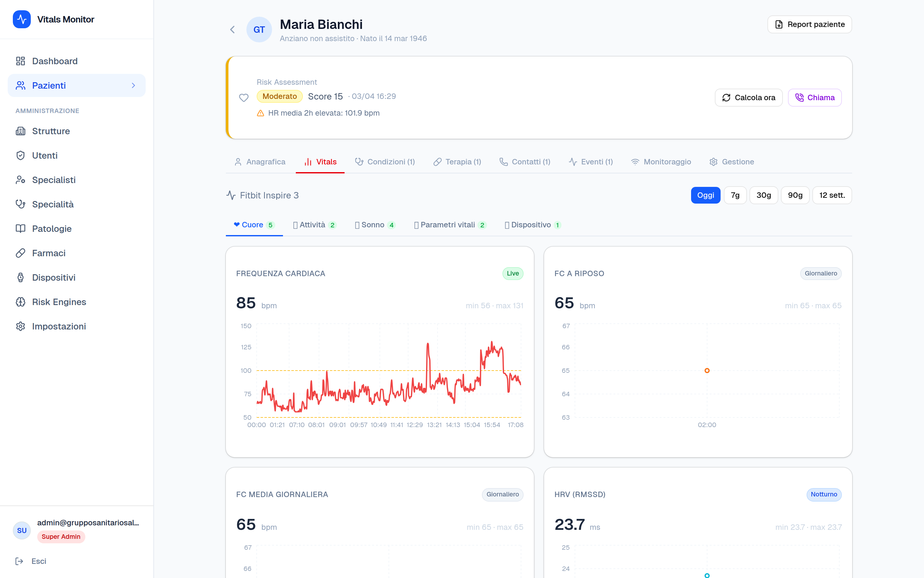Switch to the Terapia (1) tab
Image resolution: width=924 pixels, height=578 pixels.
point(458,162)
